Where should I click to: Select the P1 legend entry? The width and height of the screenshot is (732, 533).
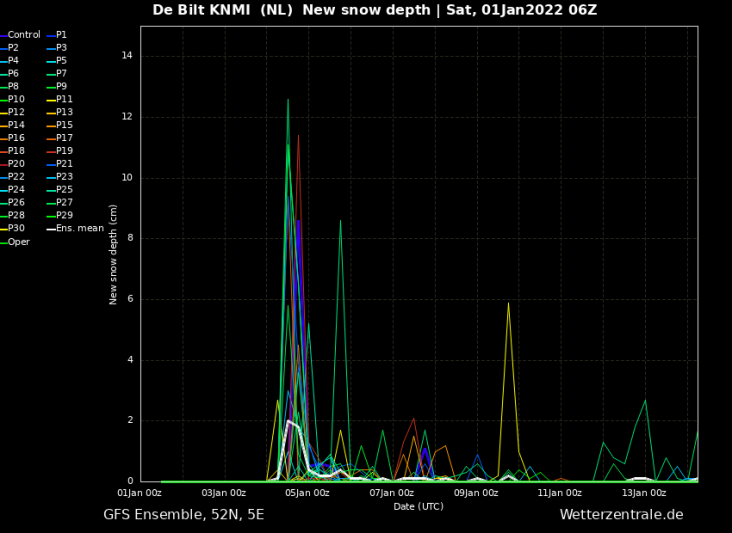pos(62,35)
